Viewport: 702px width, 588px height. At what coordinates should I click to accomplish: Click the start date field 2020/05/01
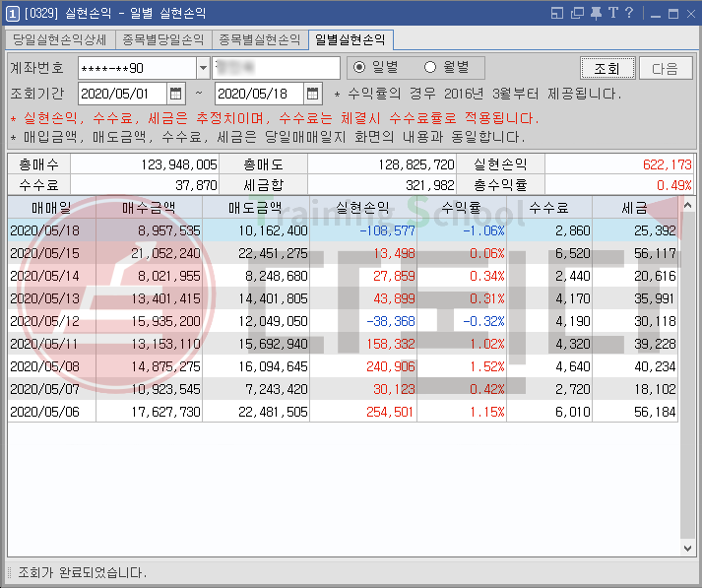click(x=122, y=94)
